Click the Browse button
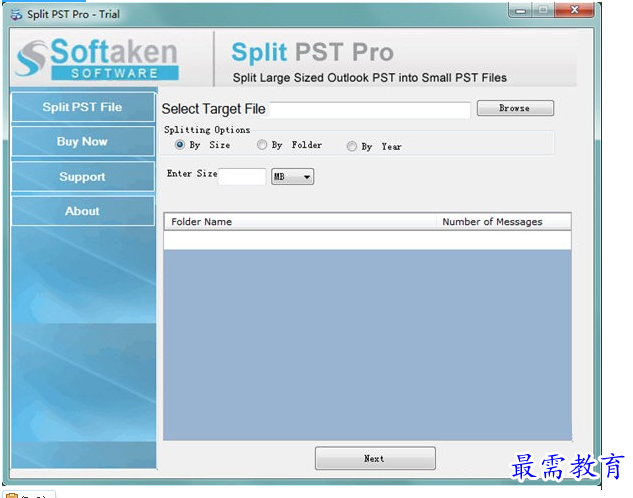633x498 pixels. click(515, 108)
